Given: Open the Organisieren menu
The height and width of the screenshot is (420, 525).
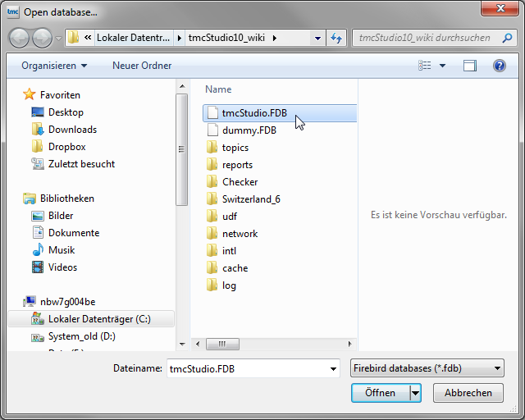Looking at the screenshot, I should [x=54, y=66].
